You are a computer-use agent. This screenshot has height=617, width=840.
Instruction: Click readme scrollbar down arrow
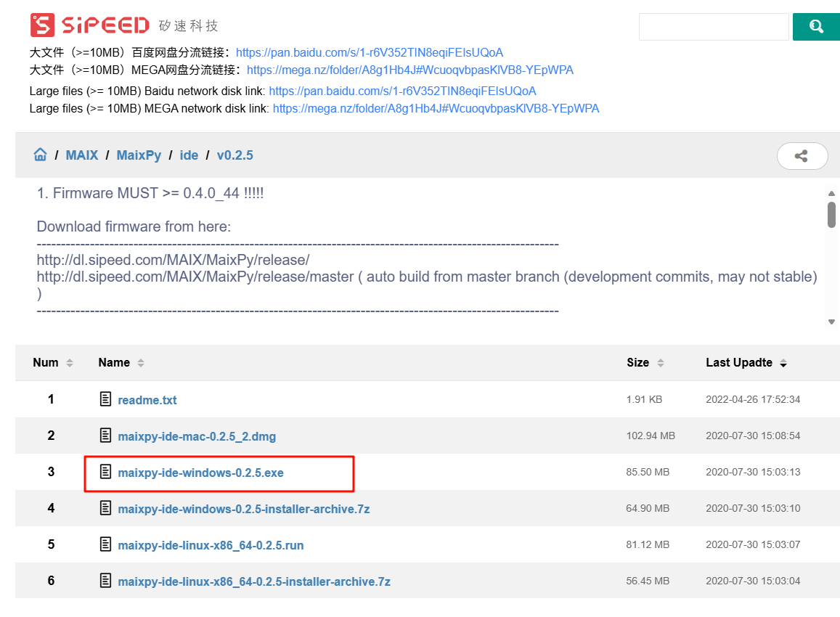[831, 322]
